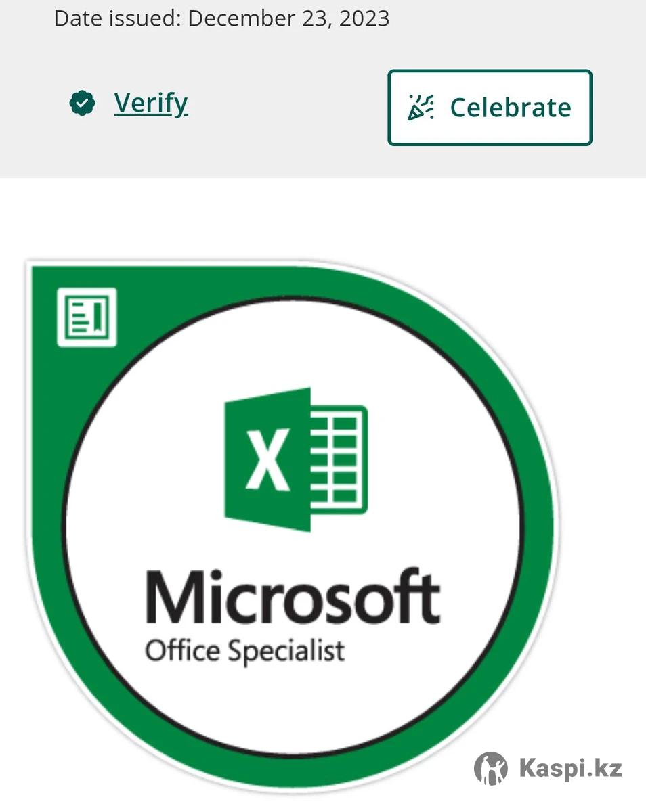This screenshot has height=812, width=646.
Task: Click the verified checkmark seal icon
Action: (x=82, y=104)
